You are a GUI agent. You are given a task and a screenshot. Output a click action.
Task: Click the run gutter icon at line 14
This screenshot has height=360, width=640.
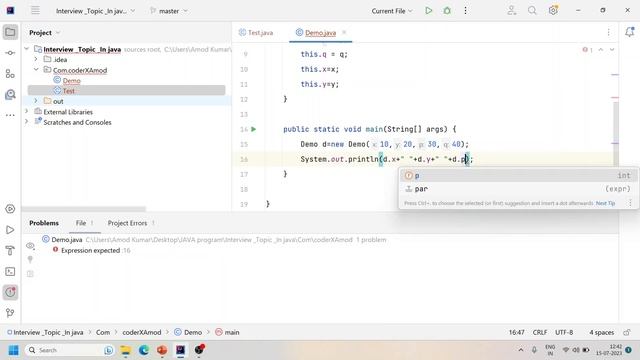point(253,129)
